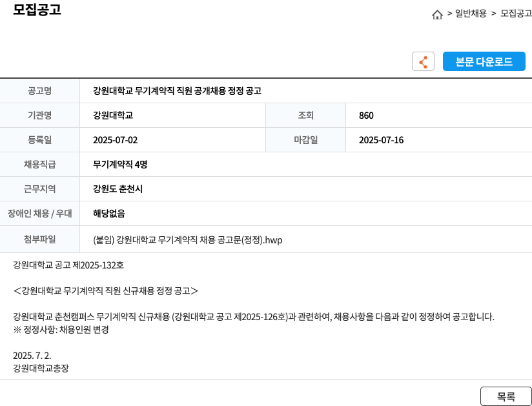Open attached file 공고문(정정).hwp

click(x=188, y=240)
